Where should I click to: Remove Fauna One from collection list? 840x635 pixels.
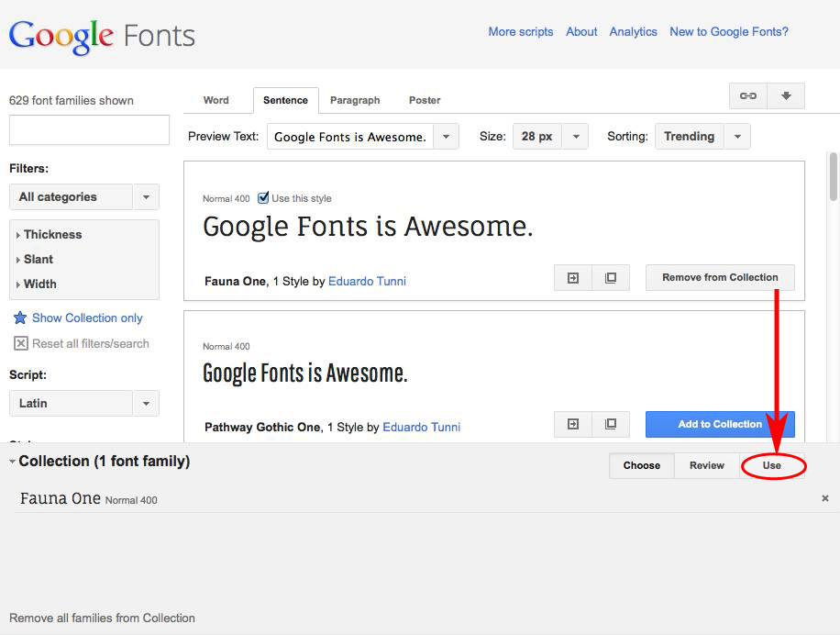point(825,498)
